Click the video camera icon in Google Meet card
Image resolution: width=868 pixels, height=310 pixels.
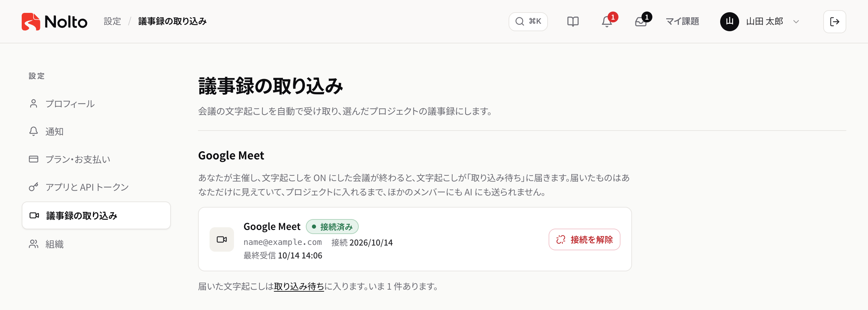point(222,239)
